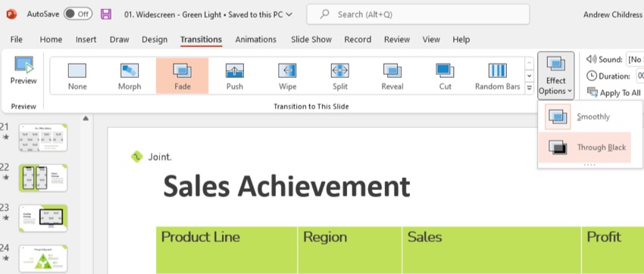Open the Animations tab
Image resolution: width=644 pixels, height=274 pixels.
(256, 39)
